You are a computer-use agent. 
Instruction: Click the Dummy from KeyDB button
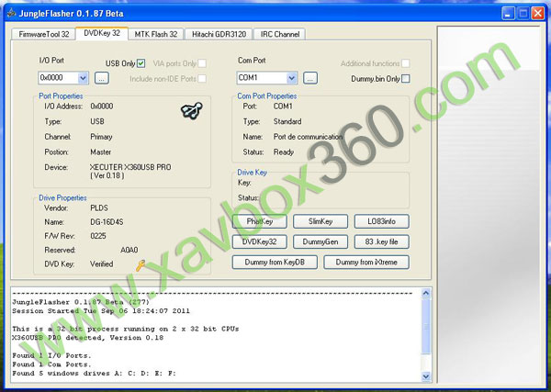pos(275,262)
